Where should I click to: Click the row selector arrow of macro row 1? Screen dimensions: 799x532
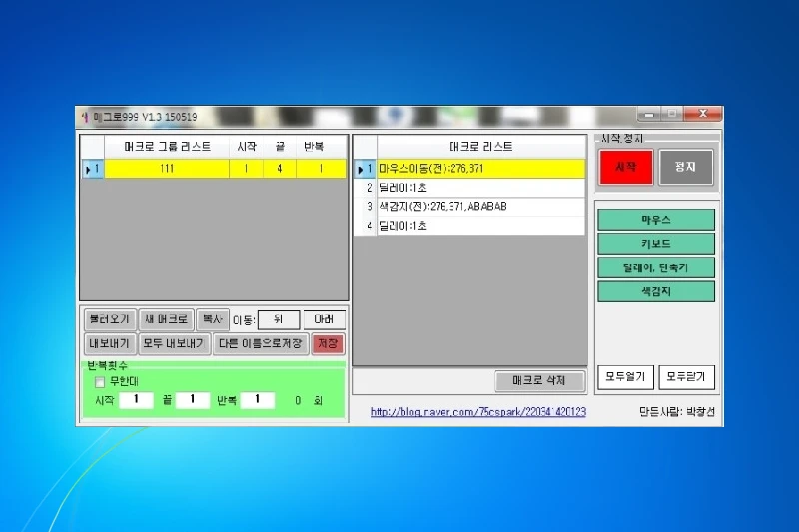(x=365, y=169)
